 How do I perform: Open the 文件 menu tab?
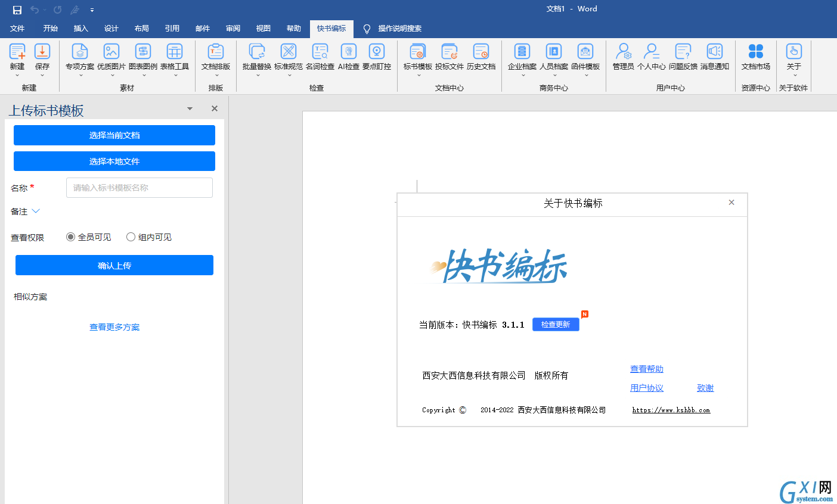coord(17,29)
